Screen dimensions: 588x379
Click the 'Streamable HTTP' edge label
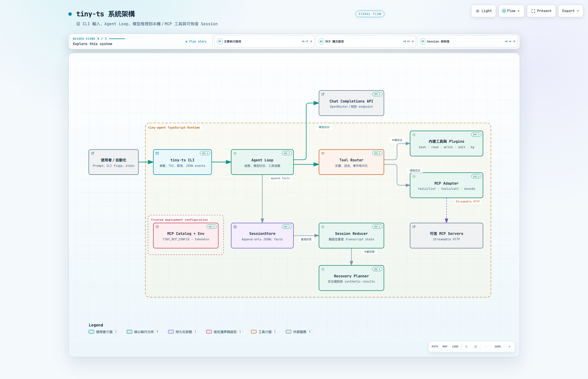point(467,202)
